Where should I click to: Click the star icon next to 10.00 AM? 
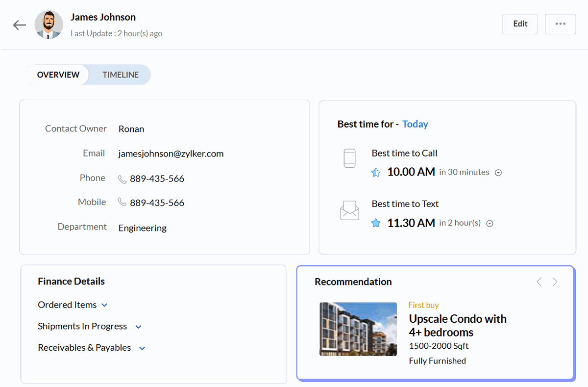[x=376, y=172]
